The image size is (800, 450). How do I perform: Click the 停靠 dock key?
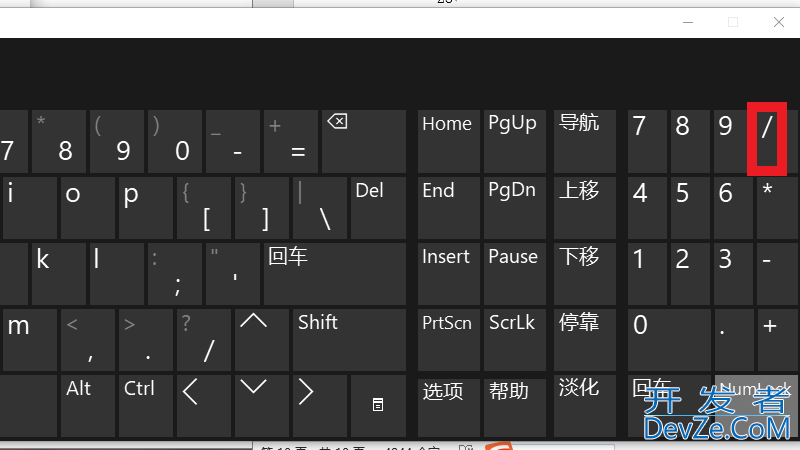pos(585,339)
